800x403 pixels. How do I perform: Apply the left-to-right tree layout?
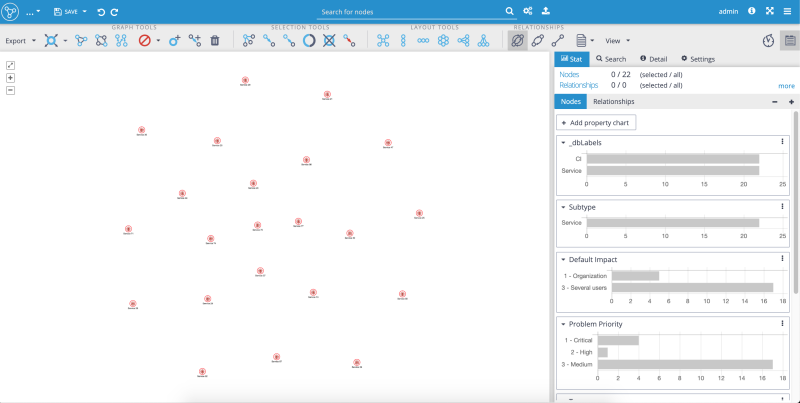pos(463,40)
